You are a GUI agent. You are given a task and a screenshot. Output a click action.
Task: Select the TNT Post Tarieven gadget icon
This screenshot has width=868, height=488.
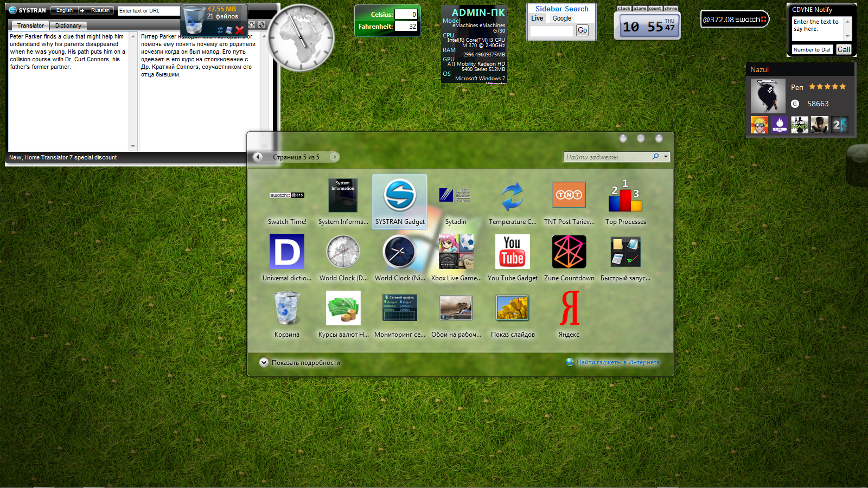[x=569, y=195]
